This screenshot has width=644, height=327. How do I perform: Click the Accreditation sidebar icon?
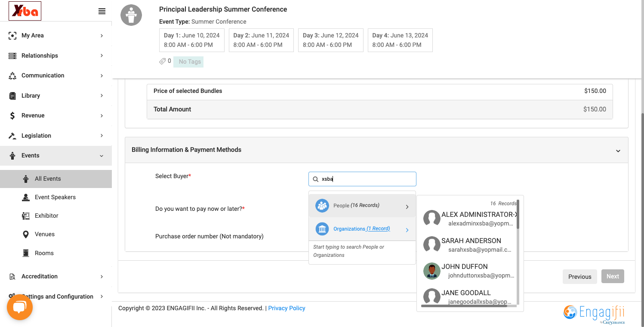coord(12,277)
